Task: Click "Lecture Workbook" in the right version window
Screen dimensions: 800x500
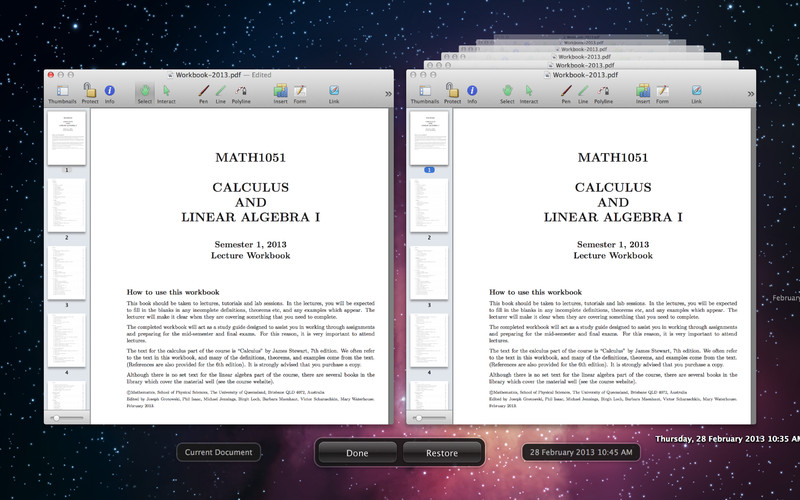Action: click(x=613, y=256)
